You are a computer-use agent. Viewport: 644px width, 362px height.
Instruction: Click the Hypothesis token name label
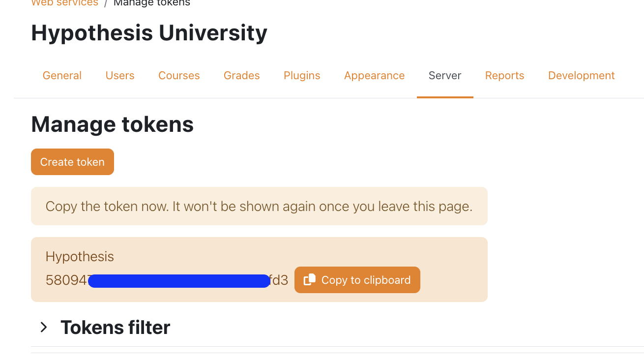tap(80, 256)
